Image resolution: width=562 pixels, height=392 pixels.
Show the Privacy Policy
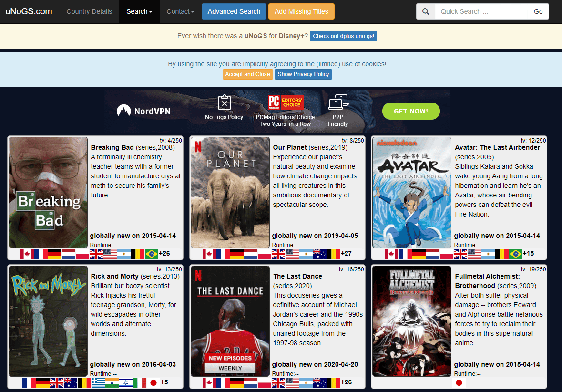pyautogui.click(x=303, y=74)
